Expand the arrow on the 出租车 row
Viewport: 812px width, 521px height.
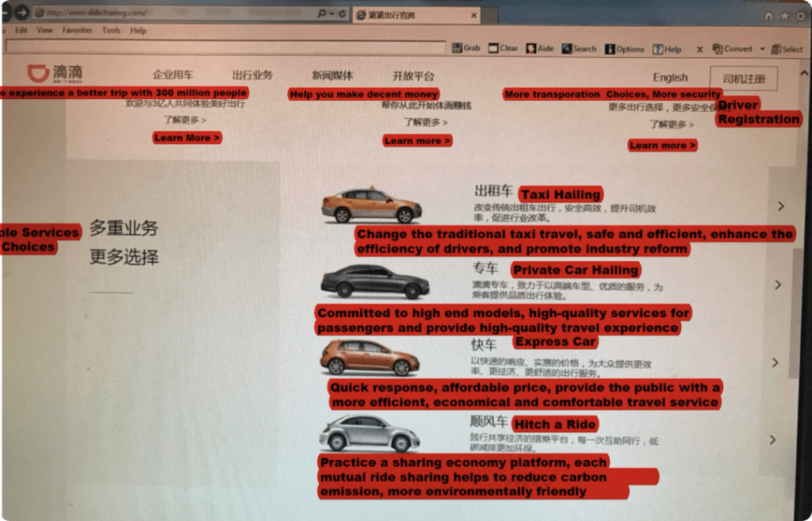pos(780,206)
